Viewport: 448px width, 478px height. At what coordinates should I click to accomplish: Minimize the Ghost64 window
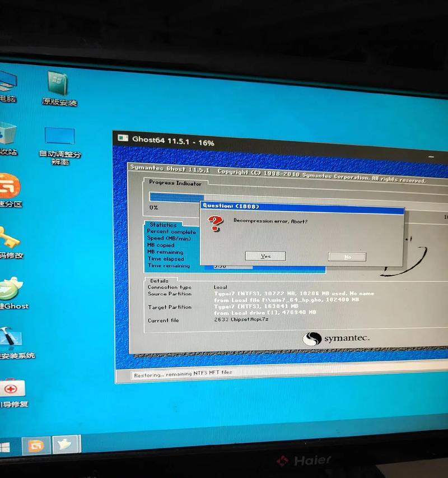431,157
